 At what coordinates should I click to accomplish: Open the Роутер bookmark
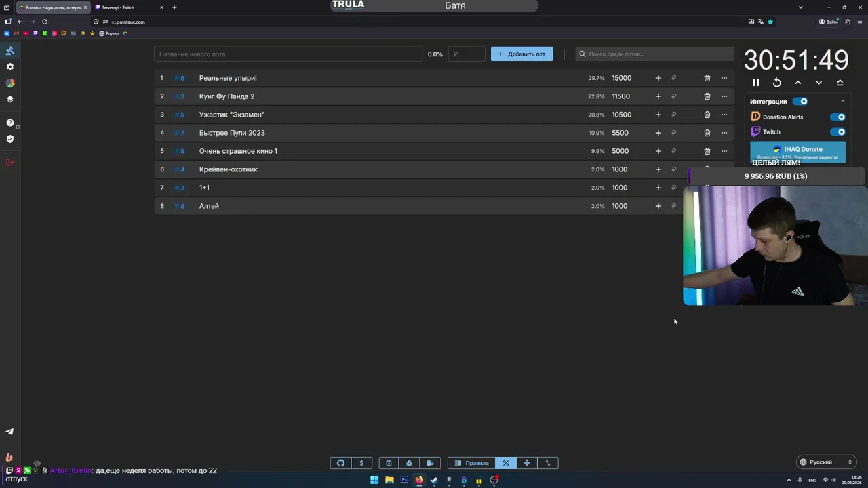pyautogui.click(x=109, y=33)
